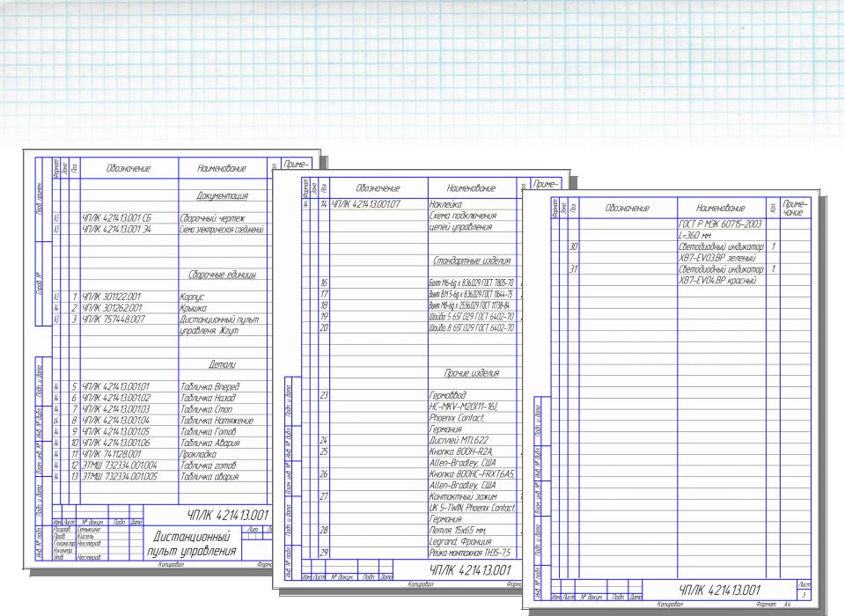Viewport: 845px width, 616px height.
Task: Click the sheet number '3' in right title block
Action: (x=804, y=596)
